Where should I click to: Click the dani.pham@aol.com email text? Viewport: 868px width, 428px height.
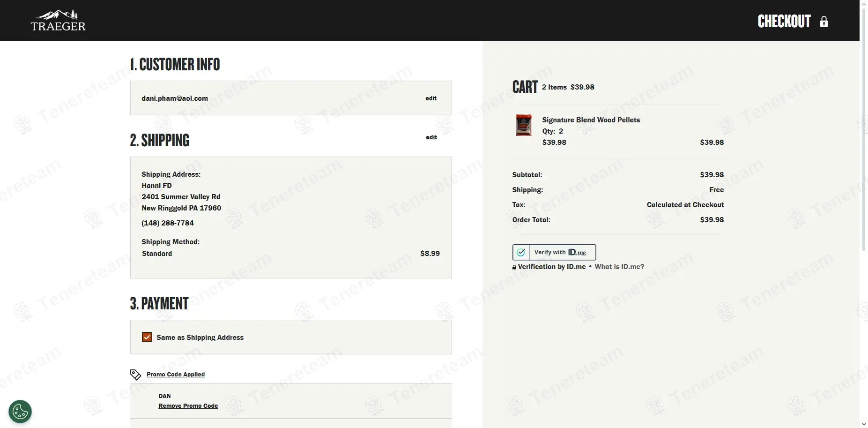(175, 98)
